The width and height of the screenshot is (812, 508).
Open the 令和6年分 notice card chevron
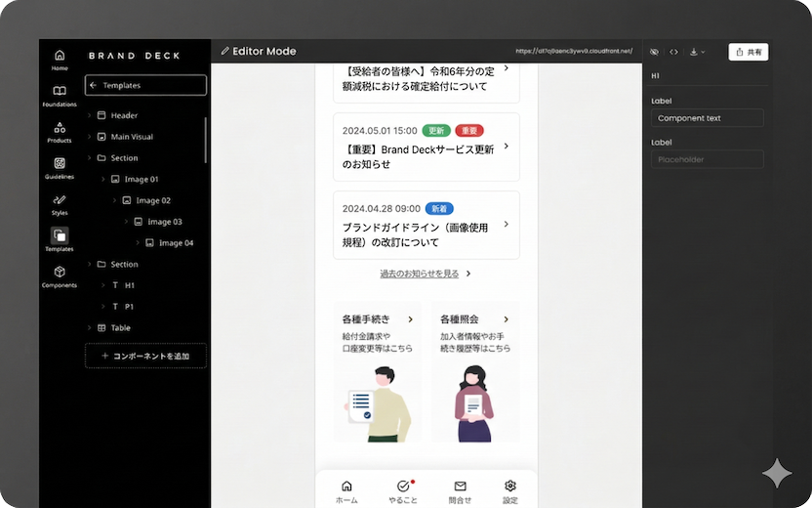tap(506, 68)
